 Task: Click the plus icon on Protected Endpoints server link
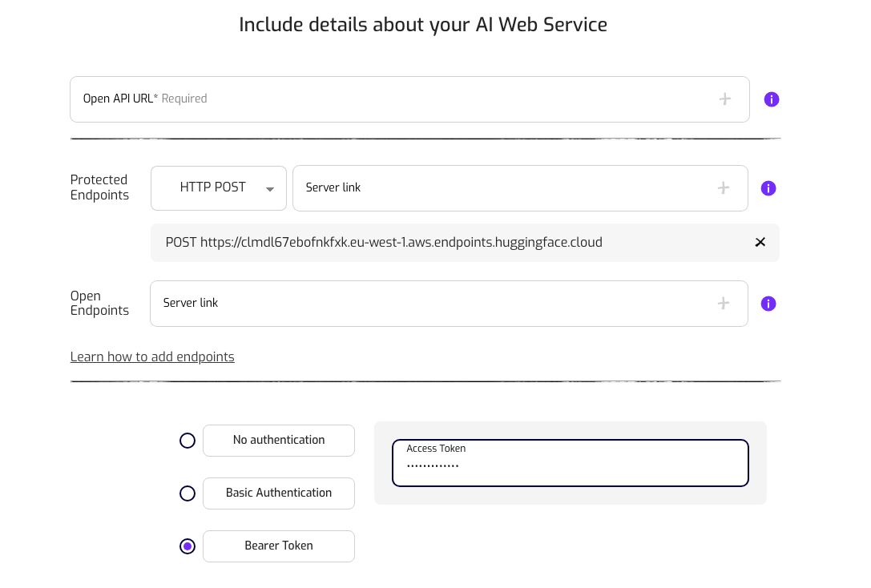click(724, 187)
